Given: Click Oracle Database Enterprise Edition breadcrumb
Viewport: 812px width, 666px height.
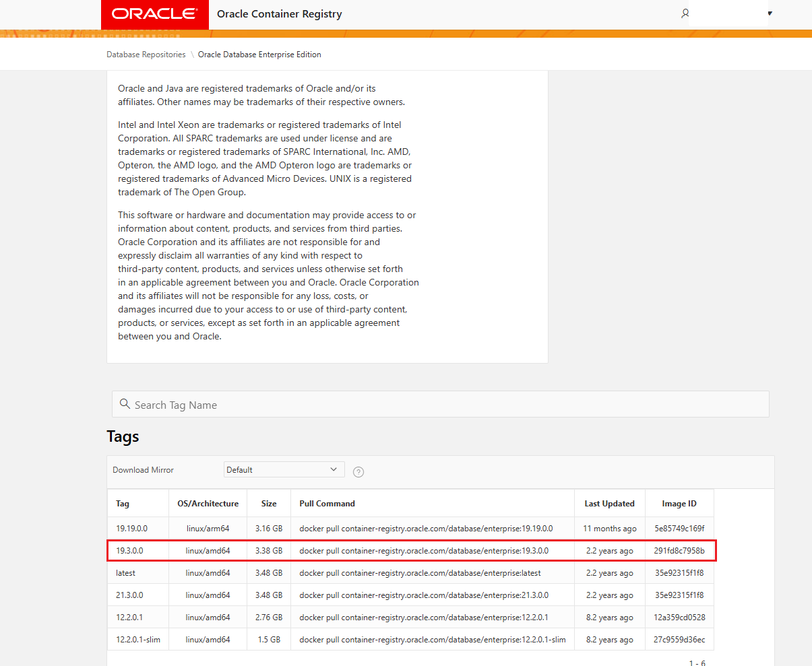Looking at the screenshot, I should point(259,55).
